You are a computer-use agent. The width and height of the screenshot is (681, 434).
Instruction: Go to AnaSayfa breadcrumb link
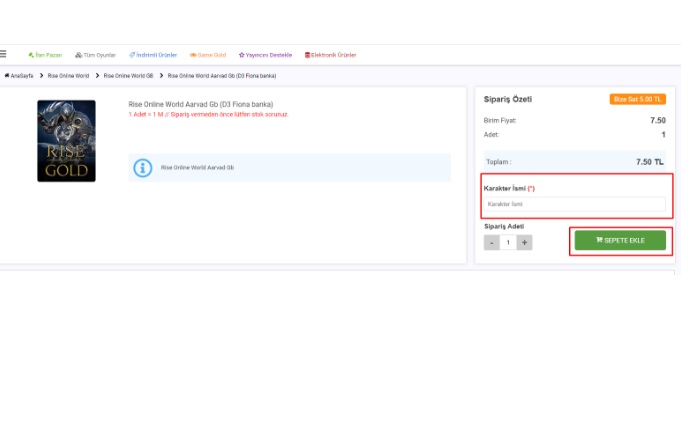pyautogui.click(x=19, y=75)
